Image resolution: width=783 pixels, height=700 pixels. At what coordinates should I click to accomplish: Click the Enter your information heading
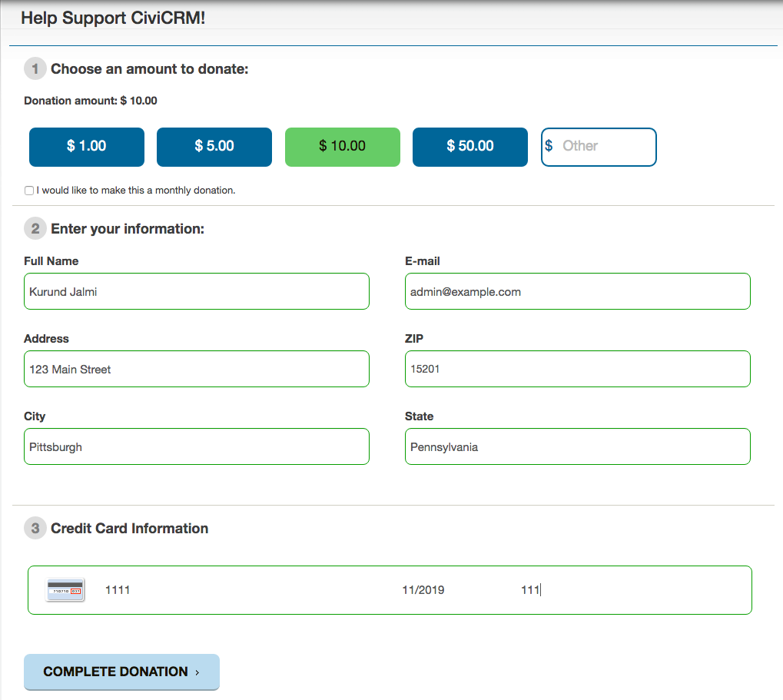[x=128, y=229]
